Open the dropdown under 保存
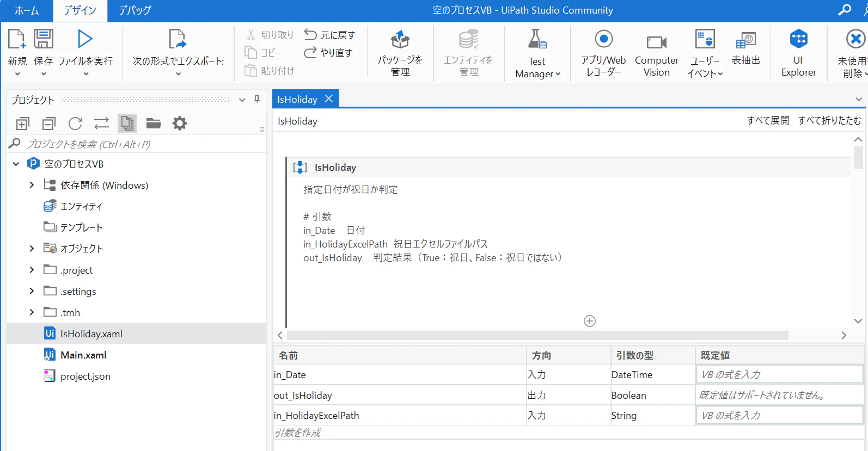This screenshot has width=868, height=451. click(x=44, y=74)
